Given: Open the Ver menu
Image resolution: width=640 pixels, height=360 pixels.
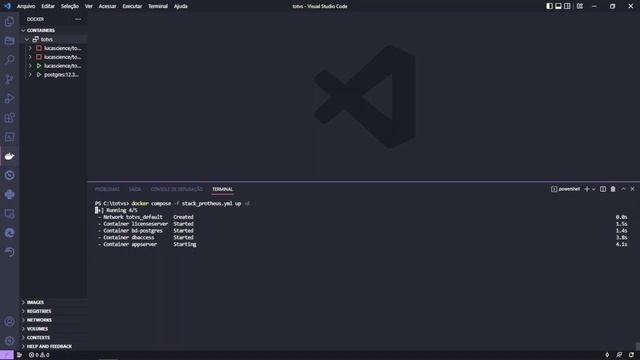Looking at the screenshot, I should [89, 6].
